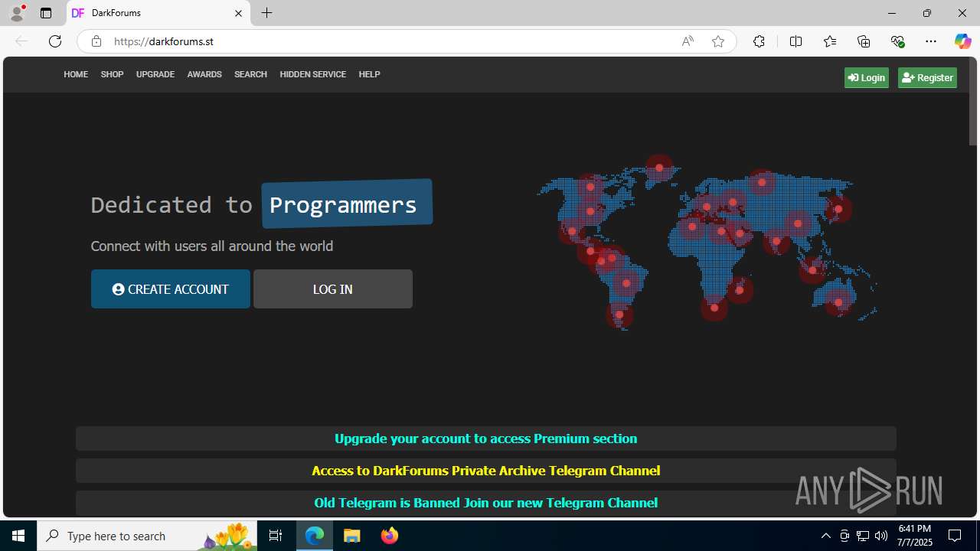Open browser Extensions icon
980x551 pixels.
759,41
